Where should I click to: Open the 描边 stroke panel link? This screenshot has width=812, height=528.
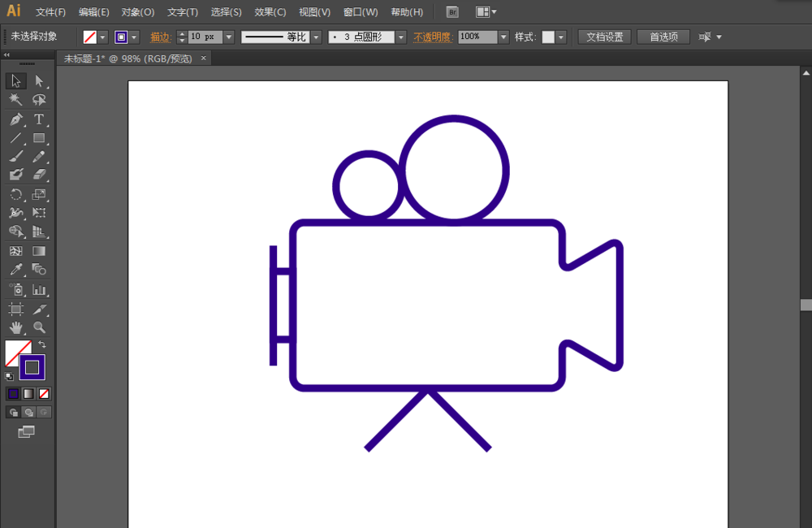pos(160,37)
